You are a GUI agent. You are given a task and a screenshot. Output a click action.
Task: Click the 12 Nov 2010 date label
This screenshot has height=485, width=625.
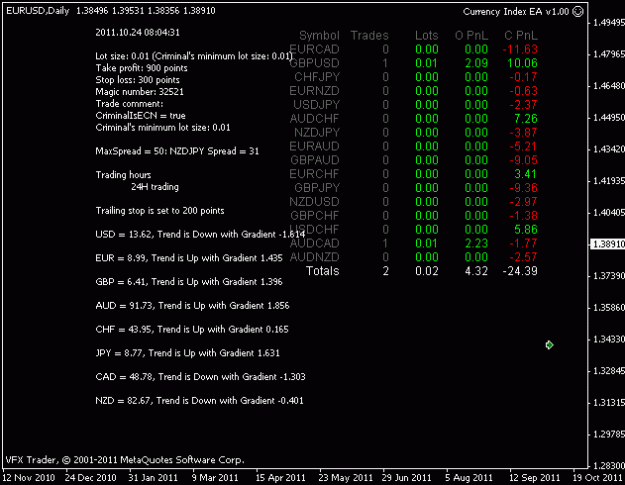tap(29, 477)
